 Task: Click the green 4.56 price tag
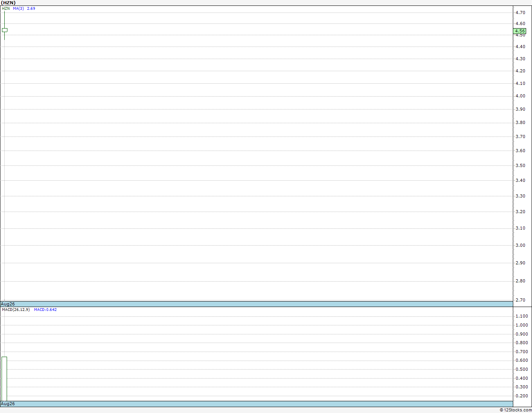click(x=520, y=31)
